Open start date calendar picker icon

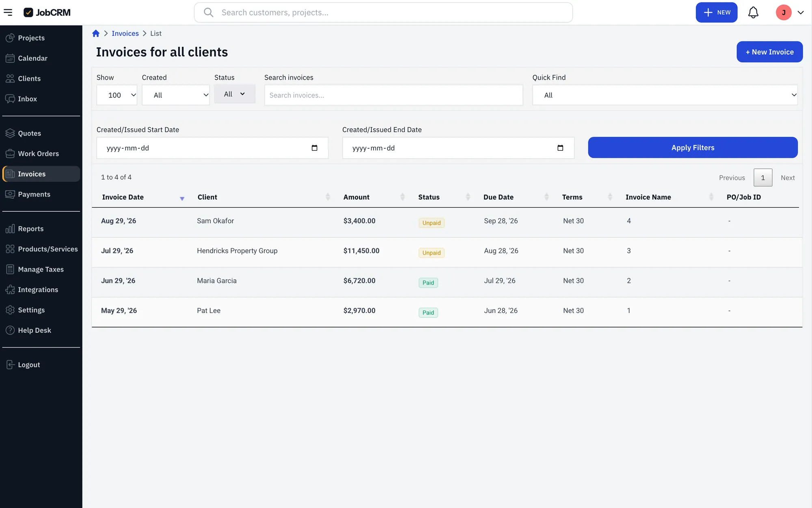[x=314, y=148]
